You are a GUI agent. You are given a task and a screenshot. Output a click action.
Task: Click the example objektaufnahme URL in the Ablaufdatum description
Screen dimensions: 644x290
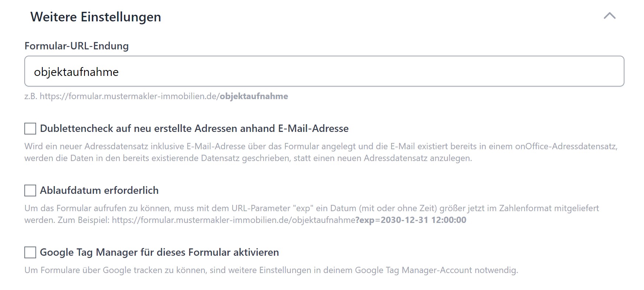[x=233, y=220]
